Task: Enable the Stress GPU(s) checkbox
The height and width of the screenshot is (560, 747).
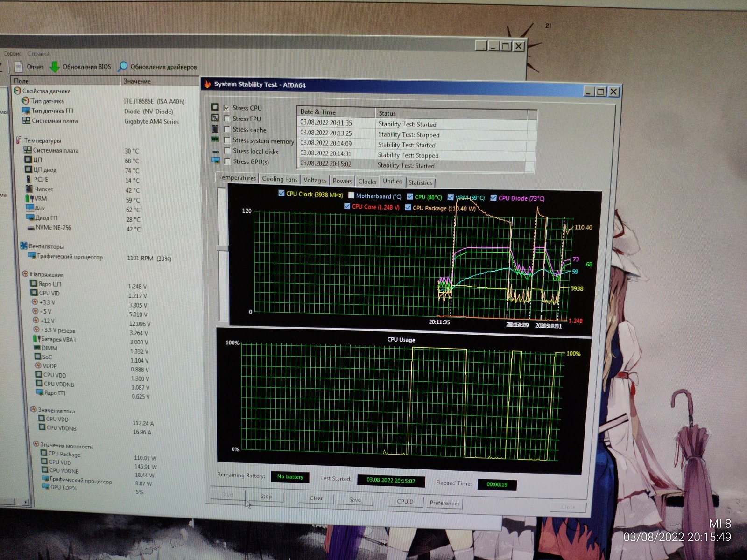Action: [227, 161]
